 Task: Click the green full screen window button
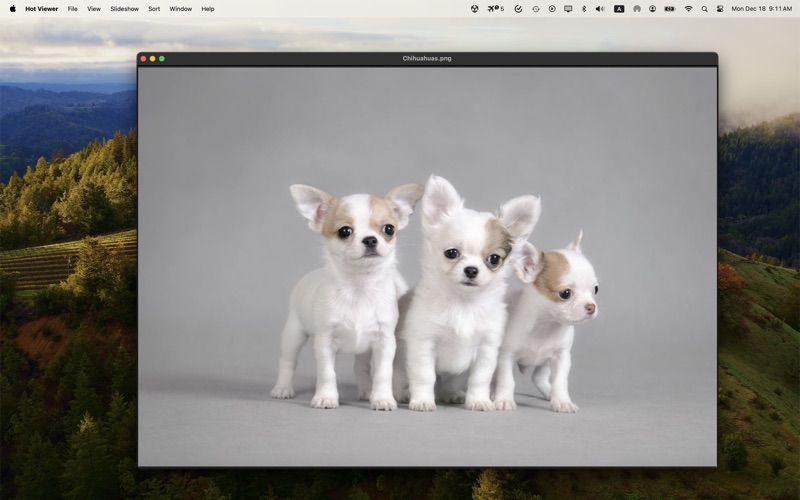tap(162, 59)
